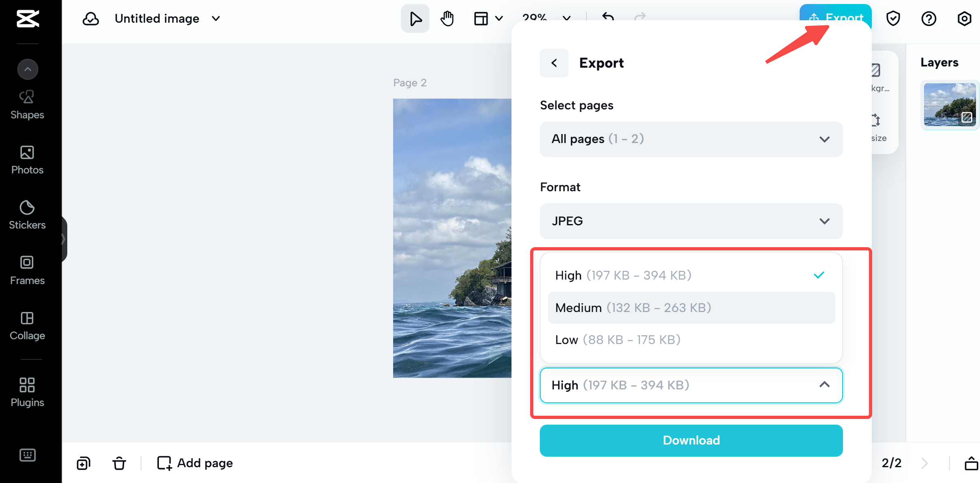Select the page thumbnail in Layers

tap(950, 105)
